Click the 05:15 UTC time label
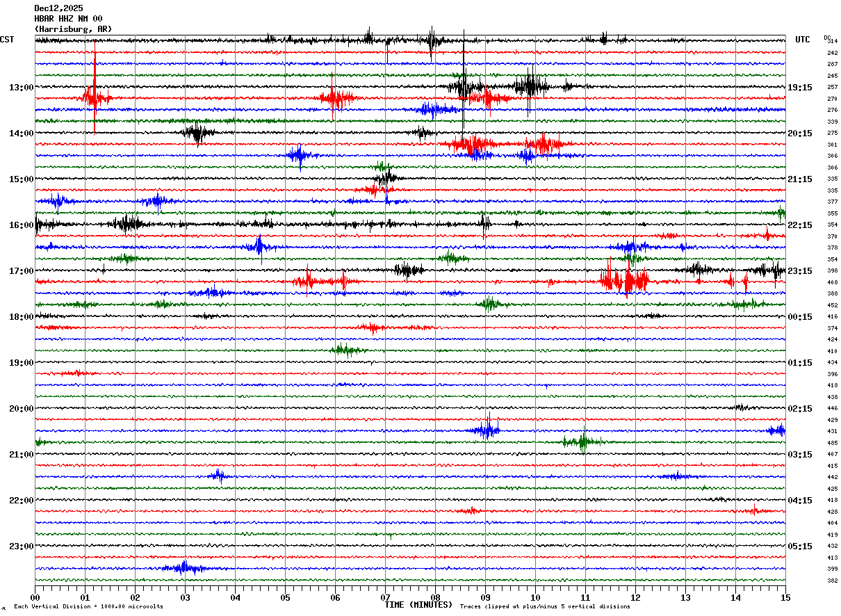 (800, 546)
